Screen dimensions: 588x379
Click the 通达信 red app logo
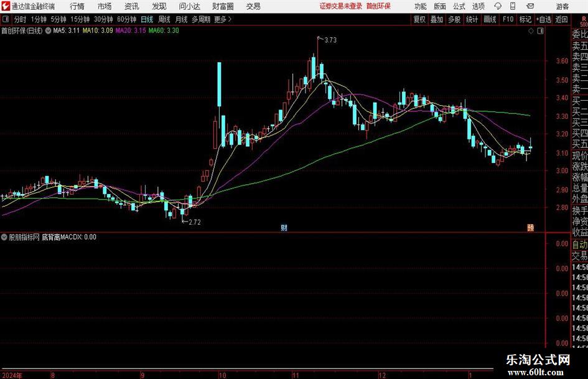click(6, 6)
